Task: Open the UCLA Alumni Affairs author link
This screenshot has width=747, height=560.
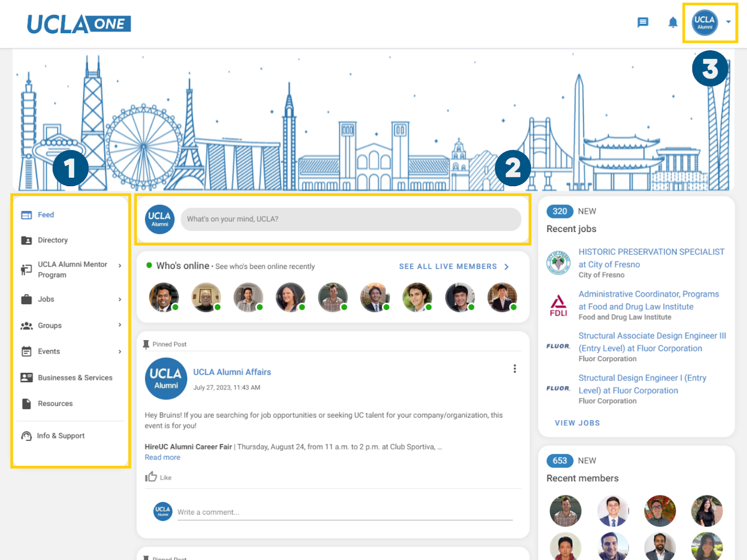Action: 232,372
